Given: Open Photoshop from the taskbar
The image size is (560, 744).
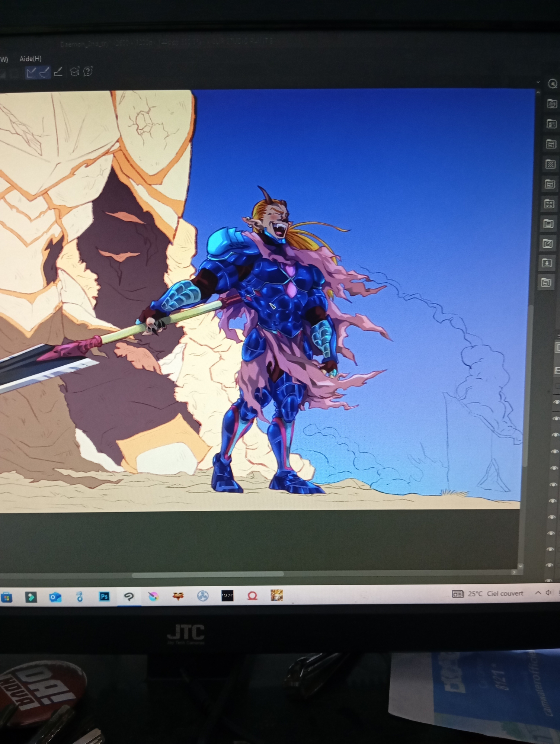Looking at the screenshot, I should coord(104,597).
